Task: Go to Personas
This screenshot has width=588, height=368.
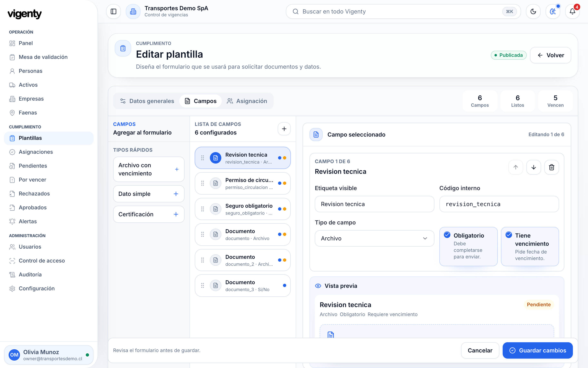Action: point(49,71)
